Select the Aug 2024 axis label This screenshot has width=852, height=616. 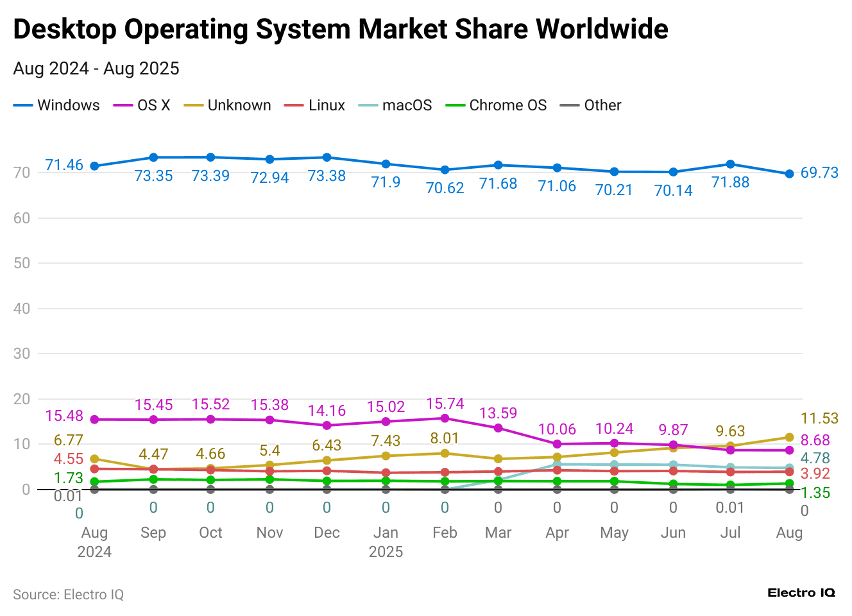coord(94,542)
